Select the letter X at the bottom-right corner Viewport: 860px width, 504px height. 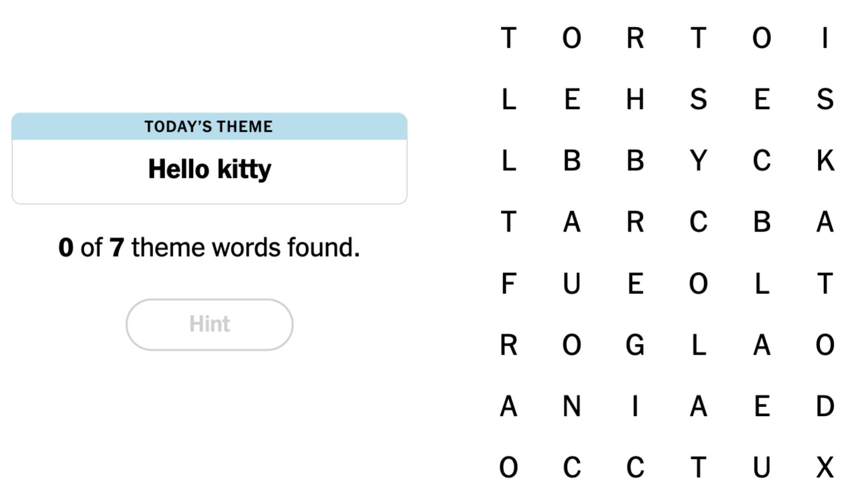click(x=825, y=465)
